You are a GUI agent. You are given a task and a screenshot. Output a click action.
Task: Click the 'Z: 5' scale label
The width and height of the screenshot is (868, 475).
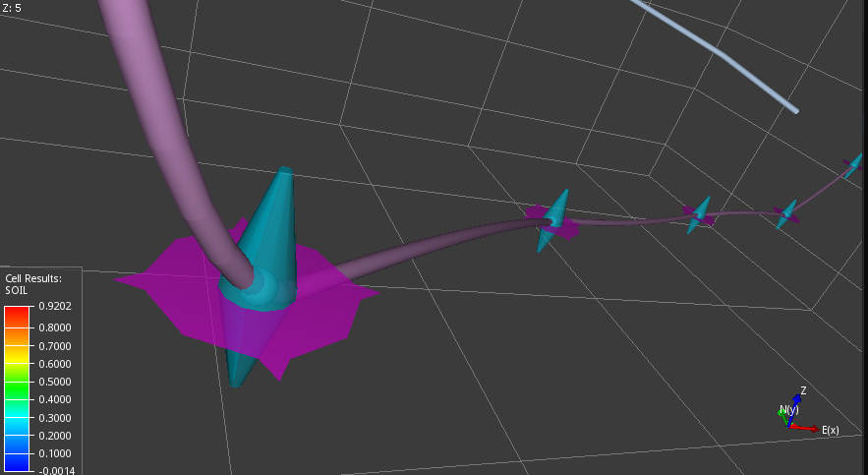[12, 8]
